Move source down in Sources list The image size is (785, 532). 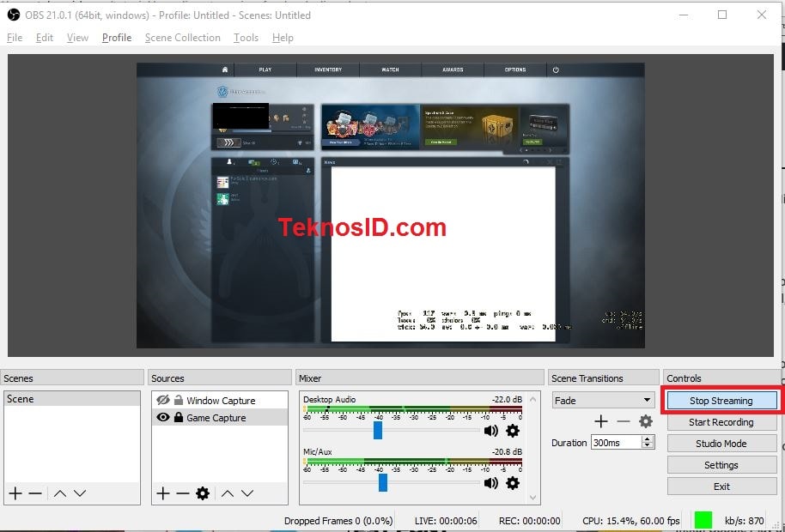247,493
